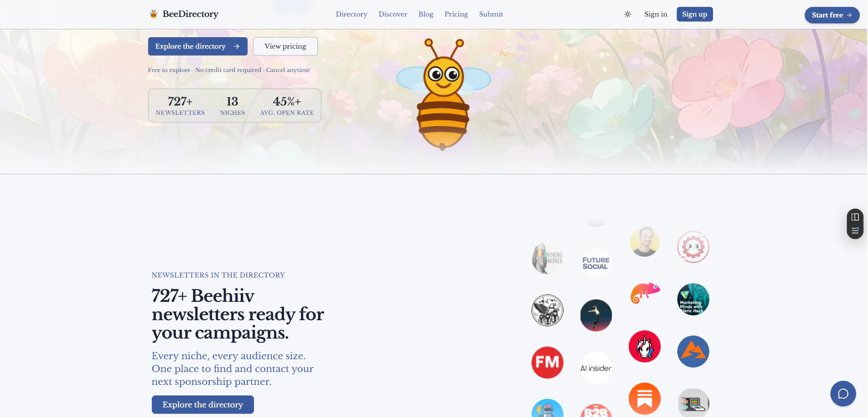868x417 pixels.
Task: Select the blue logo with orange mountains
Action: pos(693,351)
